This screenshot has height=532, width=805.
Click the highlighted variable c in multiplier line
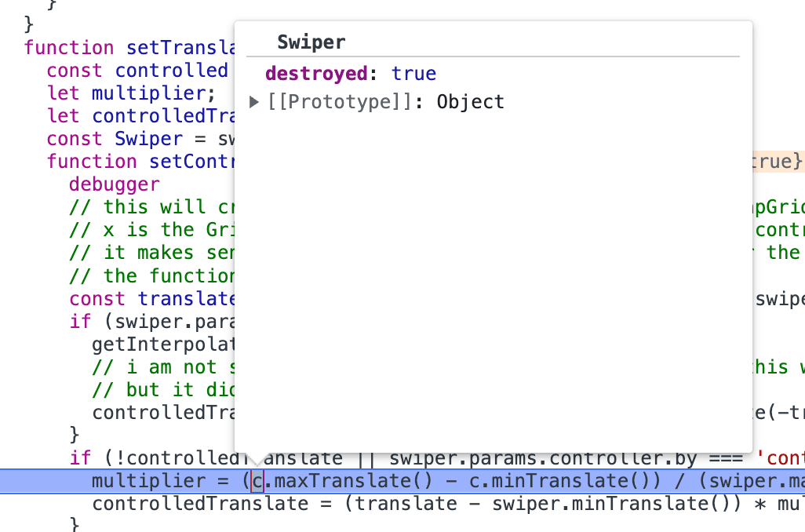[x=257, y=481]
